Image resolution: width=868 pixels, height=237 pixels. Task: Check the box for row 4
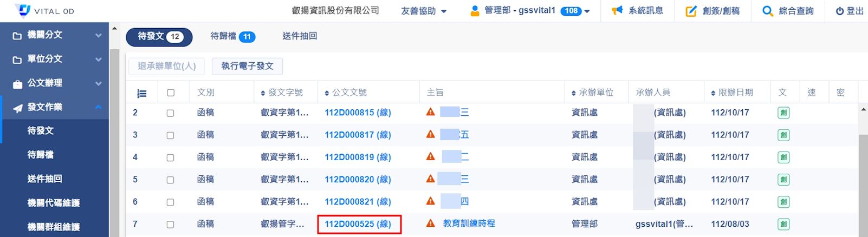pyautogui.click(x=170, y=157)
